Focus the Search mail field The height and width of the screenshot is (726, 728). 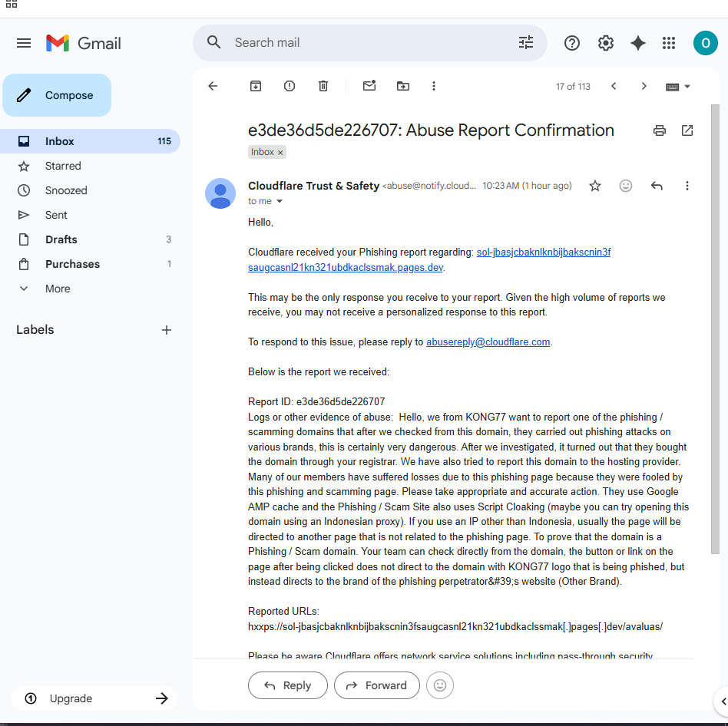coord(369,43)
